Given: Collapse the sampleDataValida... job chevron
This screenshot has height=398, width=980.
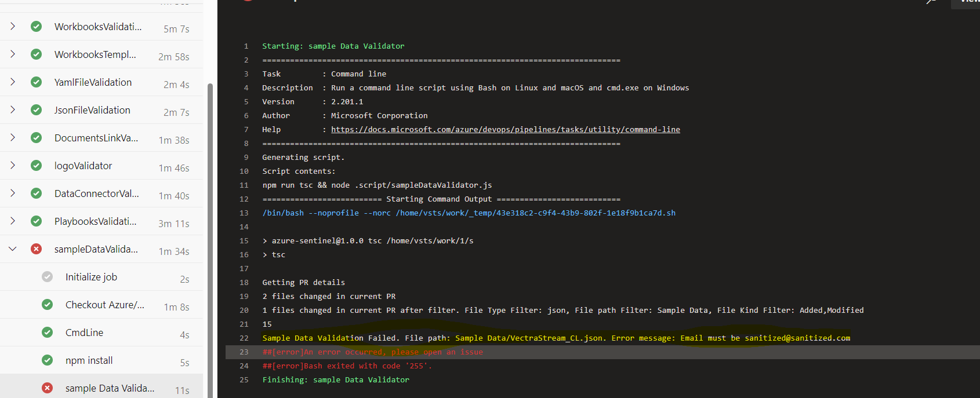Looking at the screenshot, I should point(13,249).
